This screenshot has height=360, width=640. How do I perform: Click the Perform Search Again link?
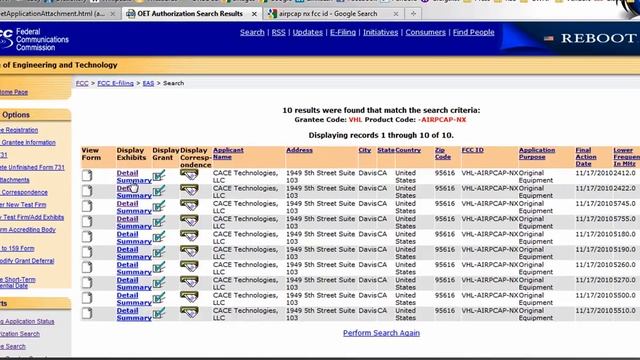click(381, 333)
